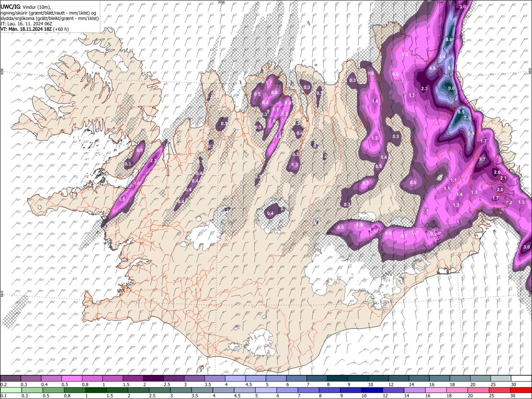
Task: Pick the bright red lower legend swatch
Action: pos(520,390)
